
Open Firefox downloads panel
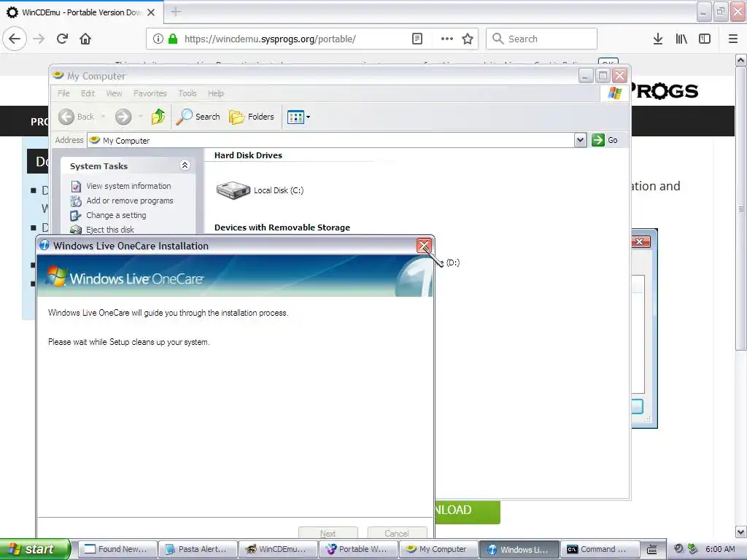point(657,39)
